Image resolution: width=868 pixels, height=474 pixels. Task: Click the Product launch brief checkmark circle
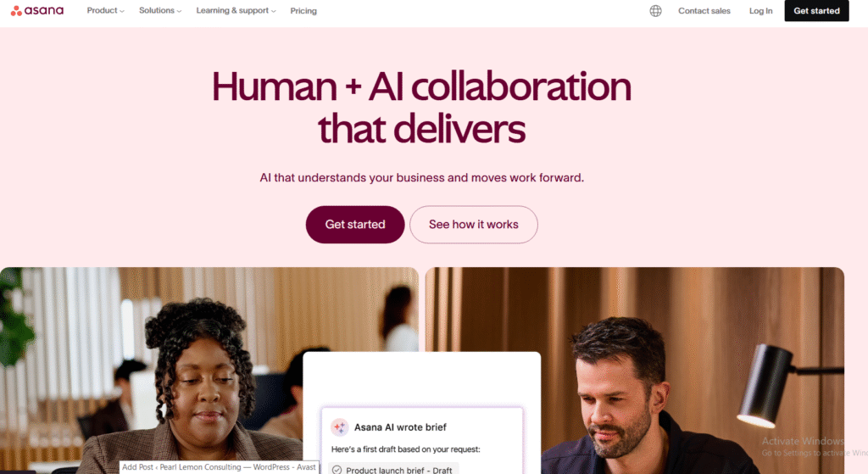tap(337, 470)
